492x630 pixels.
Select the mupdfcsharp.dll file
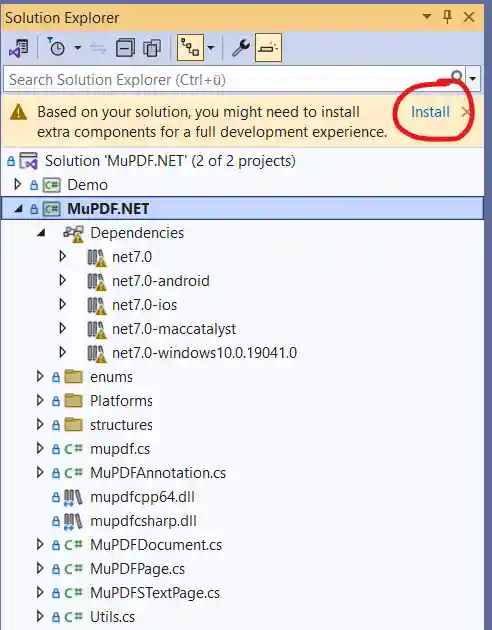tap(143, 521)
